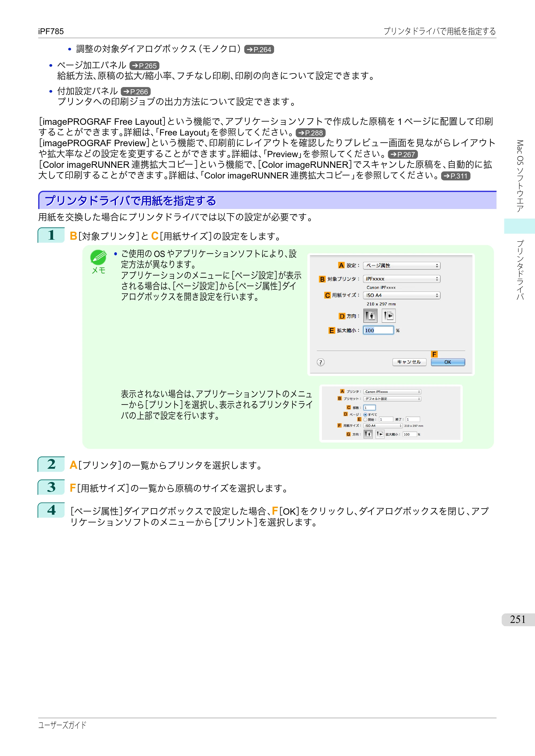Image resolution: width=535 pixels, height=756 pixels.
Task: Open the 設定 dropdown showing ページ属性
Action: click(402, 265)
